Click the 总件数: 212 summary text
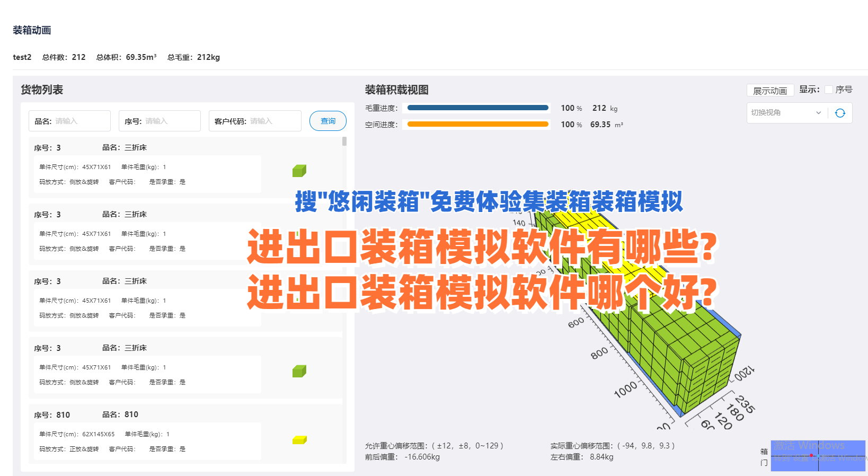Screen dimensions: 868x476 point(64,57)
